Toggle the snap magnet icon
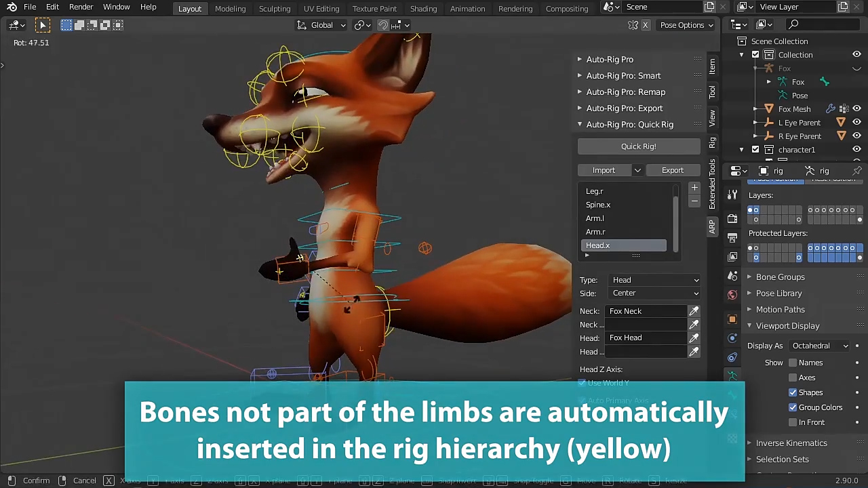The image size is (868, 488). (383, 25)
